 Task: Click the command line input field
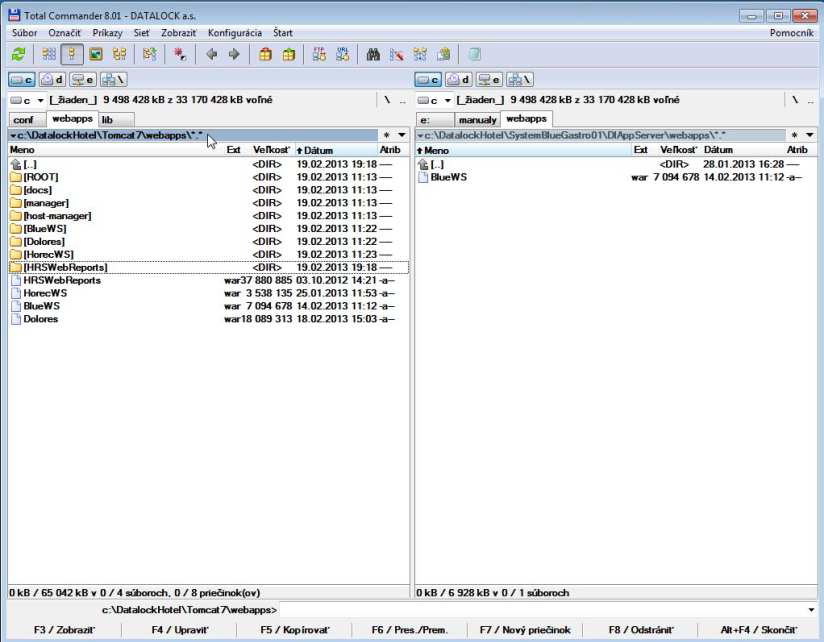click(x=540, y=609)
